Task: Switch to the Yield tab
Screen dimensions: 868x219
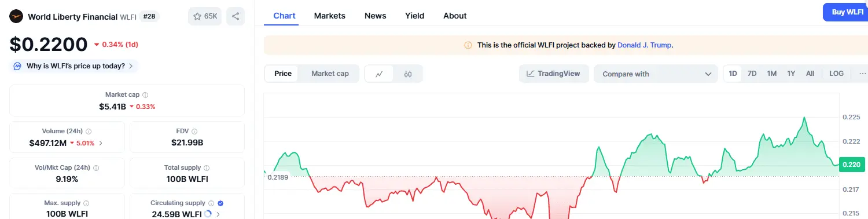Action: click(x=414, y=16)
